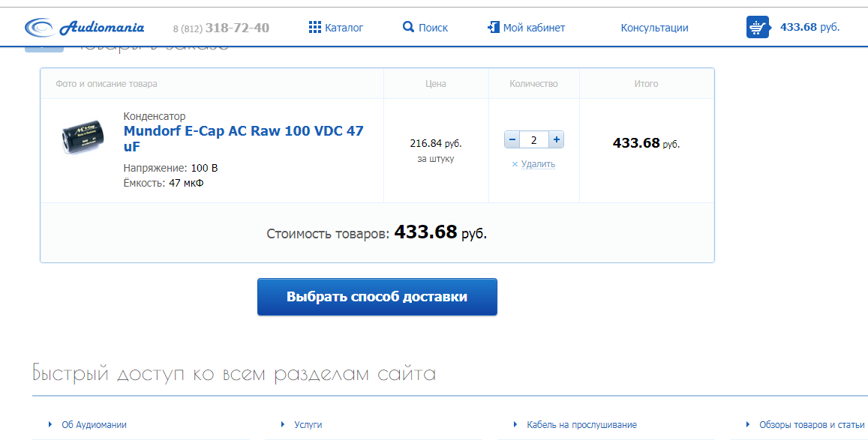This screenshot has width=868, height=440.
Task: Click the arrow beside Кабель на прослушивание
Action: pyautogui.click(x=515, y=424)
